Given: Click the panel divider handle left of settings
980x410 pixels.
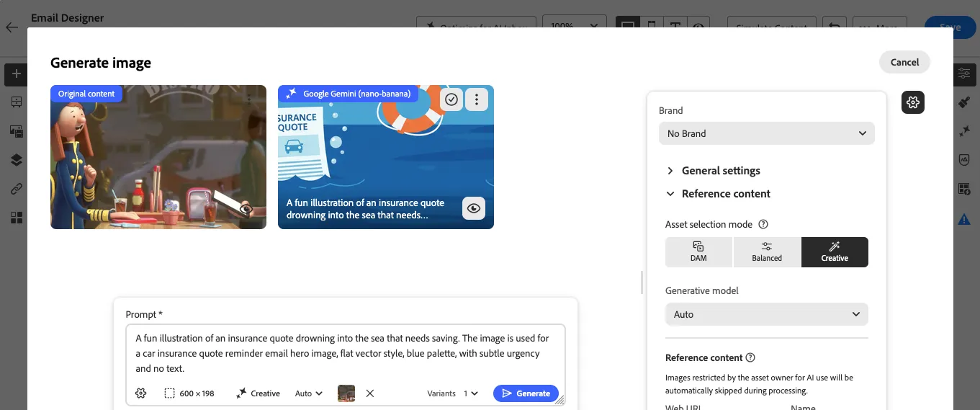Looking at the screenshot, I should [642, 282].
